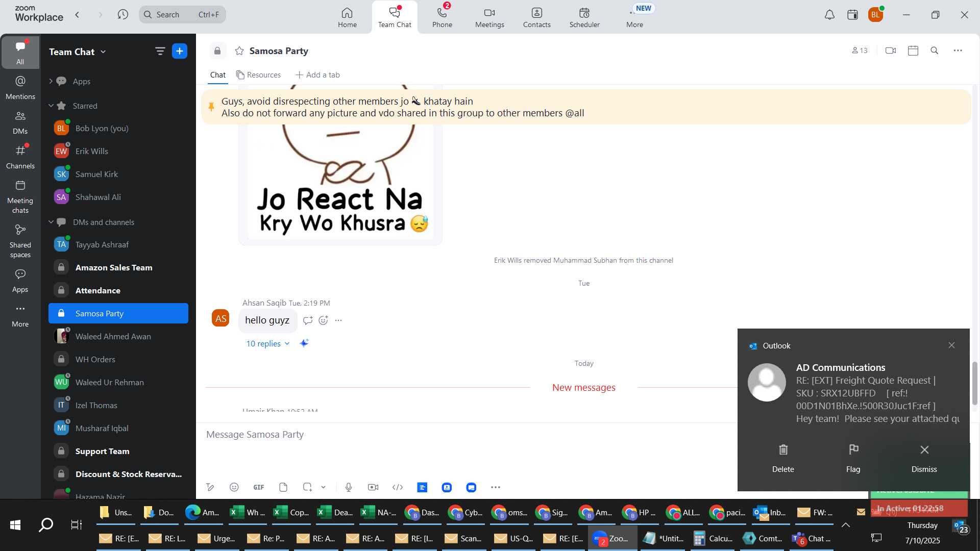980x551 pixels.
Task: Open the calendar icon next to the notifications bell
Action: pos(852,15)
